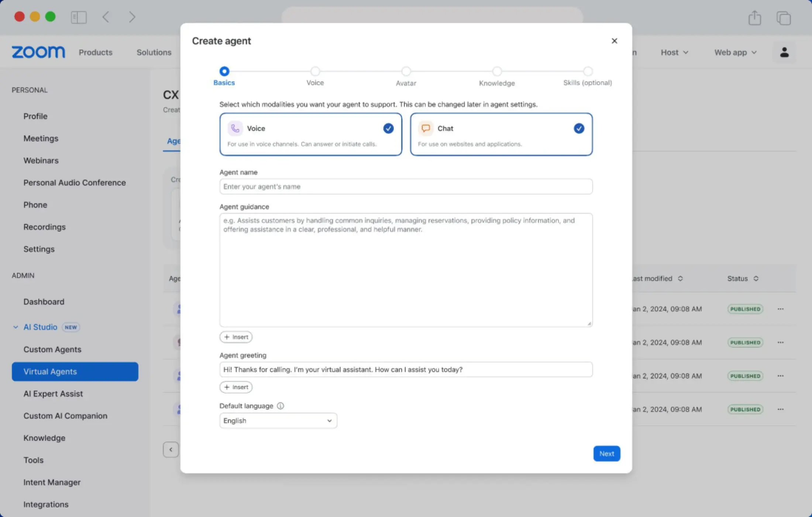Sort by Status column icon
This screenshot has width=812, height=517.
[756, 278]
